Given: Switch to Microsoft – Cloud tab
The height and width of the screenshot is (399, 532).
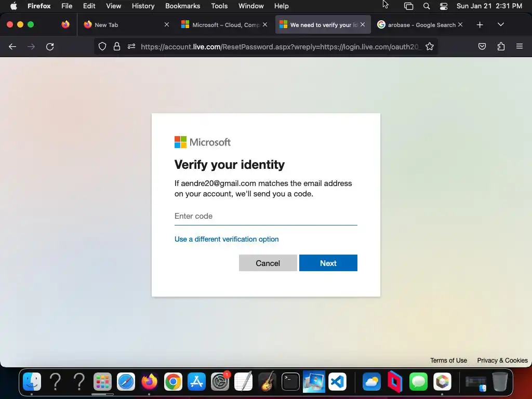Looking at the screenshot, I should tap(224, 25).
